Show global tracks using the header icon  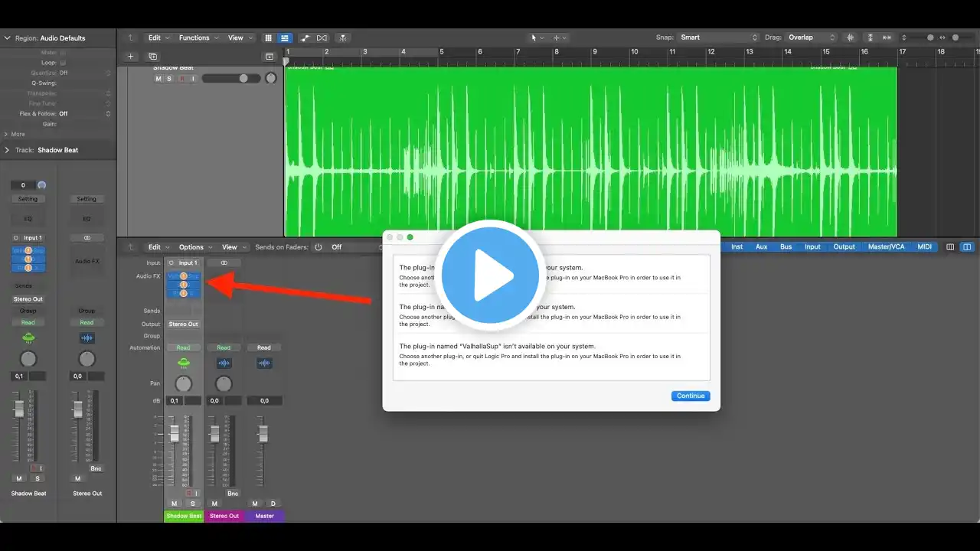269,56
